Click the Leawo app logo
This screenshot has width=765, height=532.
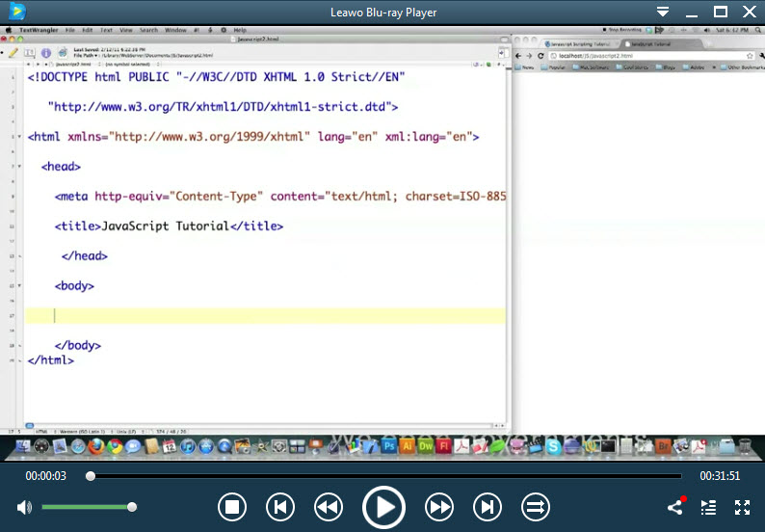[x=17, y=12]
